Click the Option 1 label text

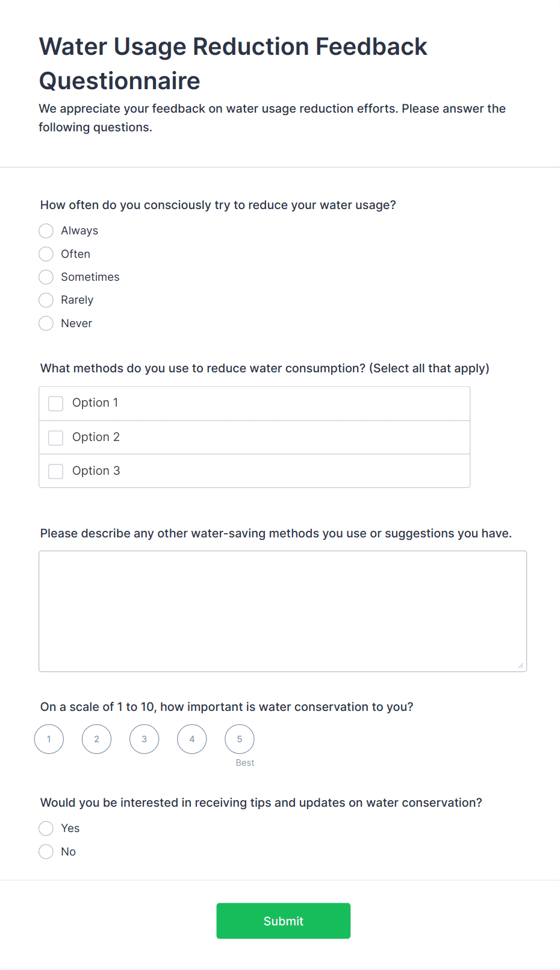point(95,403)
